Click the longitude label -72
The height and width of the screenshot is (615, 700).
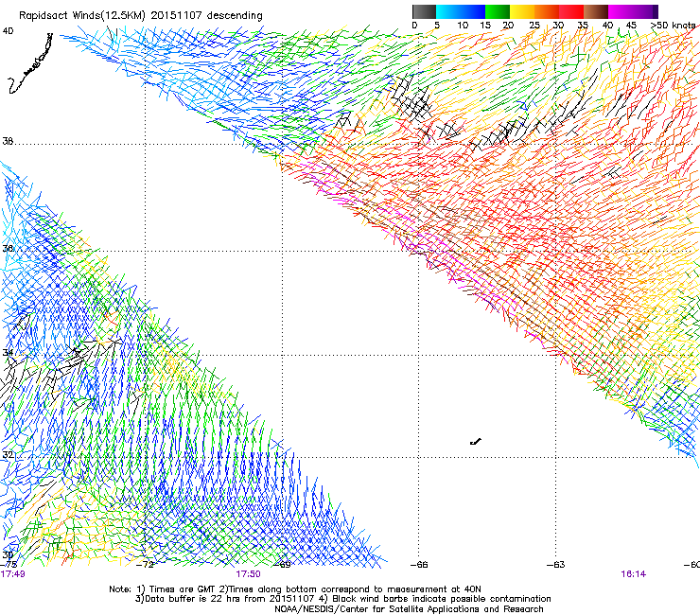pyautogui.click(x=145, y=565)
